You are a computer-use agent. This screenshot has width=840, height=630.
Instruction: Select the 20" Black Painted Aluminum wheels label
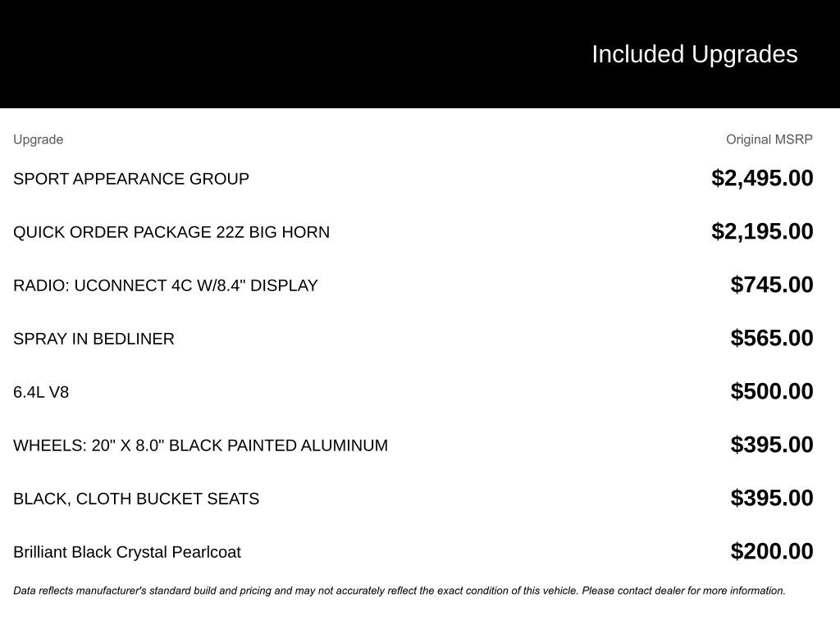[200, 445]
